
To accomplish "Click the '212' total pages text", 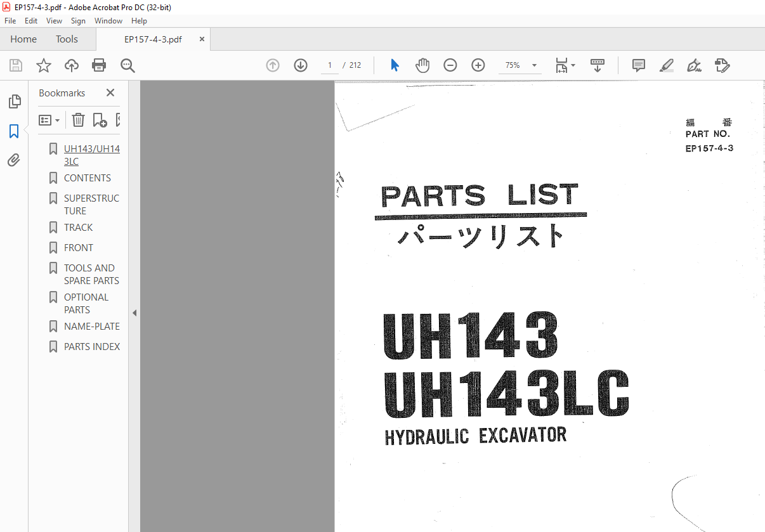I will [x=355, y=65].
